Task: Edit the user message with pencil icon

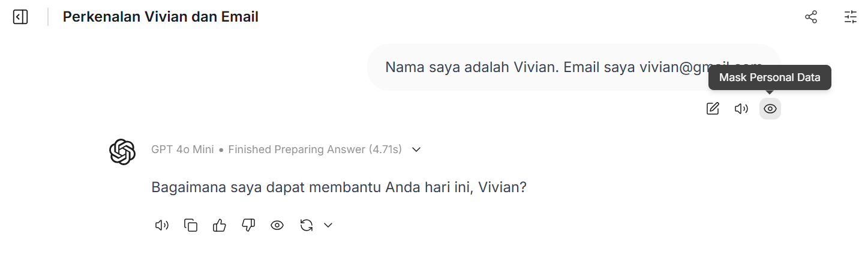Action: (x=713, y=109)
